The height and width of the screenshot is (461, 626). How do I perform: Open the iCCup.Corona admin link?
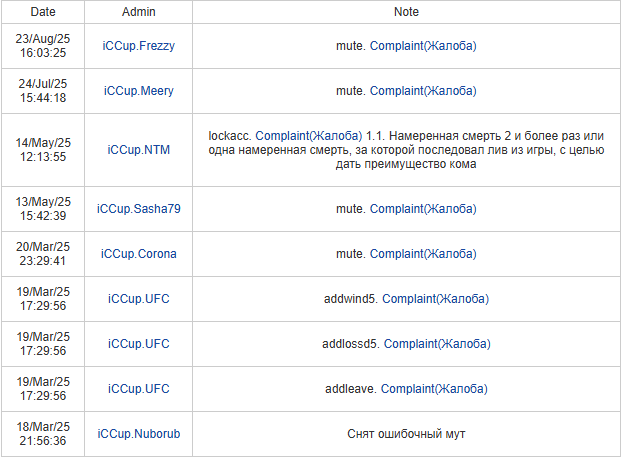138,254
